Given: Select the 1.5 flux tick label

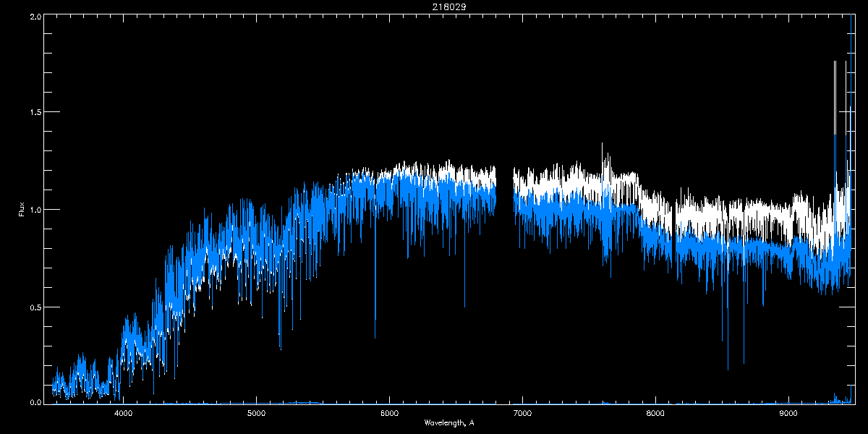Looking at the screenshot, I should pyautogui.click(x=36, y=112).
